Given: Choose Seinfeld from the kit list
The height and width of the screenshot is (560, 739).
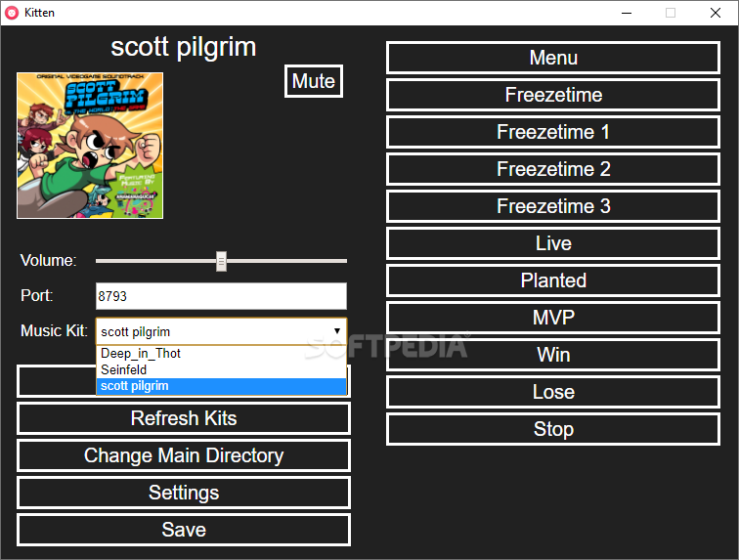Looking at the screenshot, I should (x=221, y=369).
